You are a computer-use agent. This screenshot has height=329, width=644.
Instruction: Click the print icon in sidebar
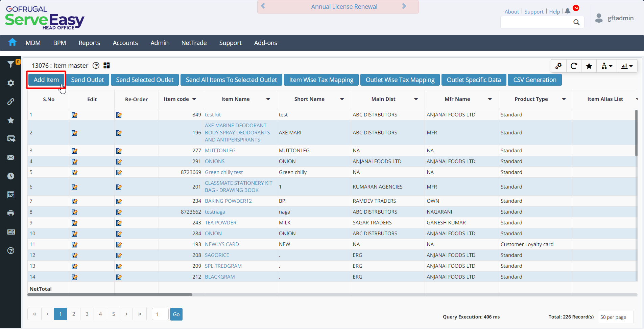[11, 213]
